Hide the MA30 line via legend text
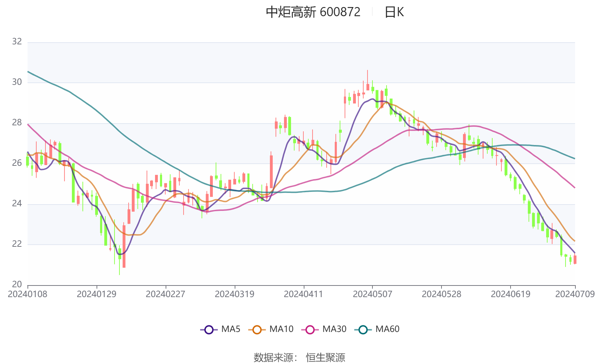The image size is (599, 364). click(x=334, y=329)
